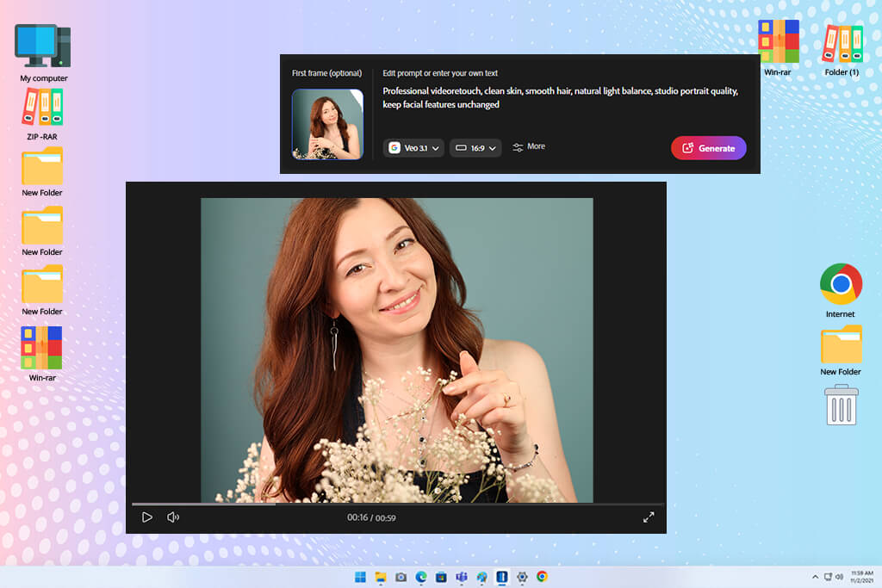Click the 00:16 / 00:59 time display

[x=371, y=517]
